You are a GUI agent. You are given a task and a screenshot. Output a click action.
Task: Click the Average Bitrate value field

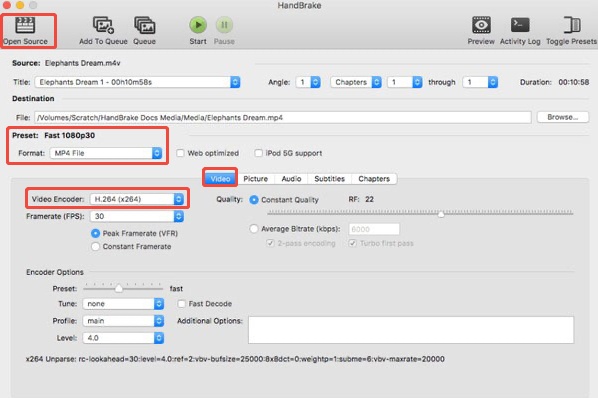(374, 229)
